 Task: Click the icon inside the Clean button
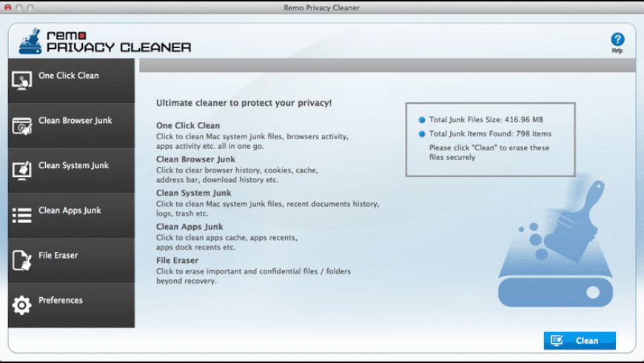coord(557,340)
